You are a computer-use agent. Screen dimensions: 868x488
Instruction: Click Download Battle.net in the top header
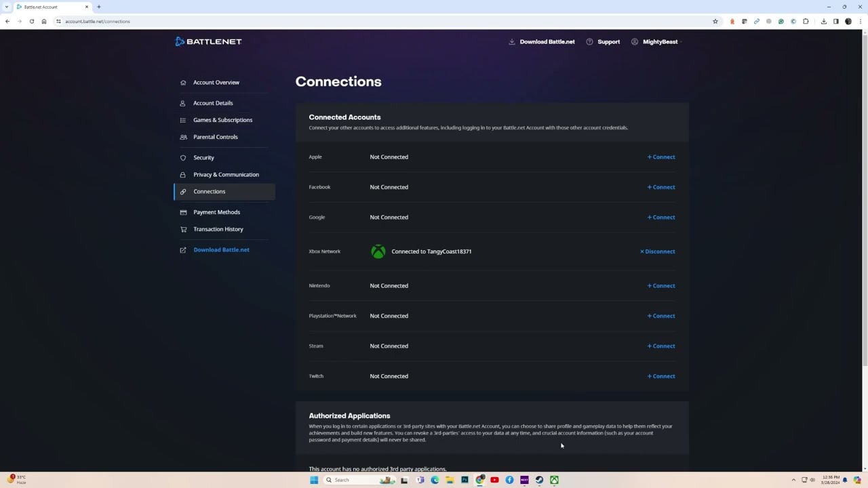coord(542,41)
